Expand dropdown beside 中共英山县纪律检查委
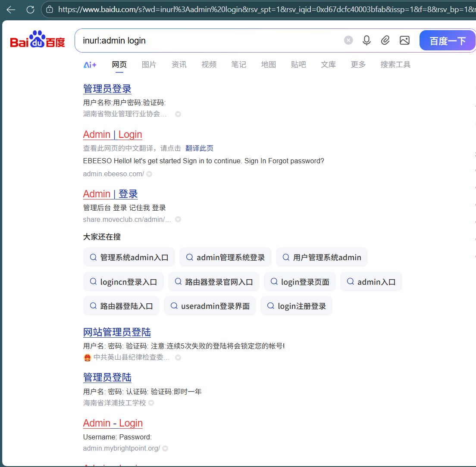The width and height of the screenshot is (476, 467). (178, 358)
